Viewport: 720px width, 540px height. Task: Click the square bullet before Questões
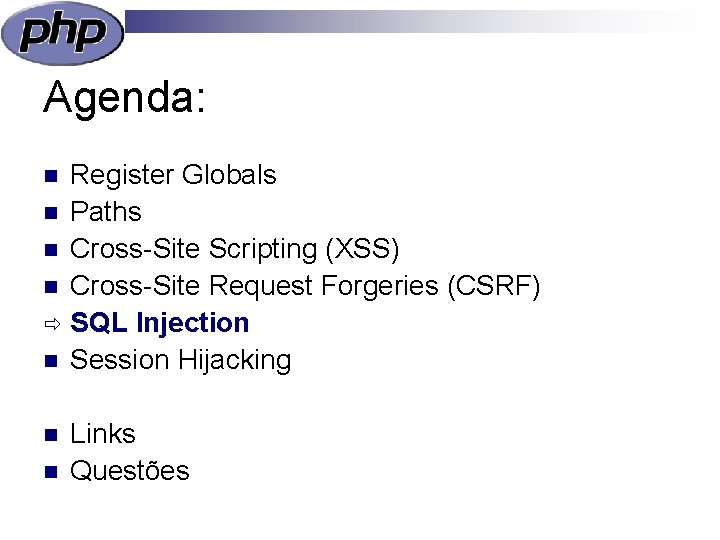point(51,472)
